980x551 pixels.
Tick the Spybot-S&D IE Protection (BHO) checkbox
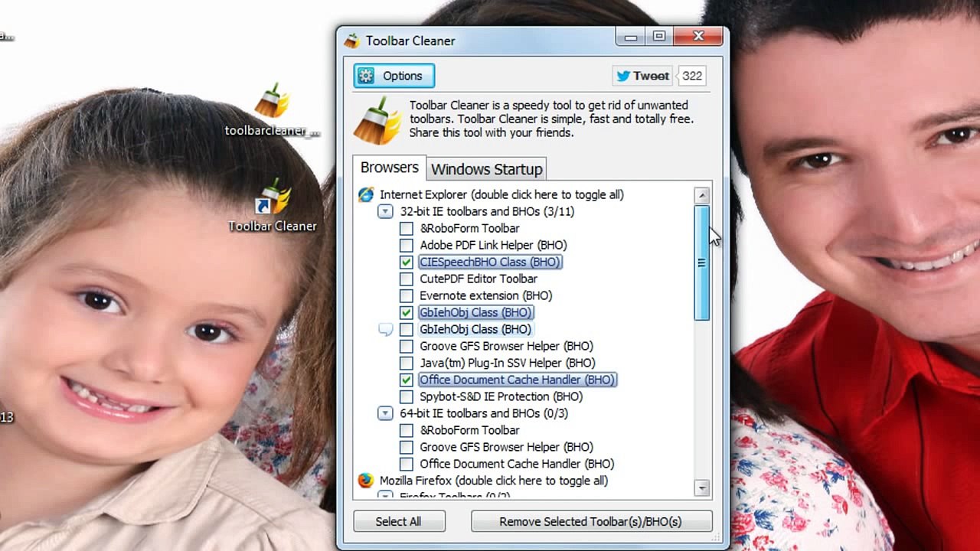click(x=407, y=396)
